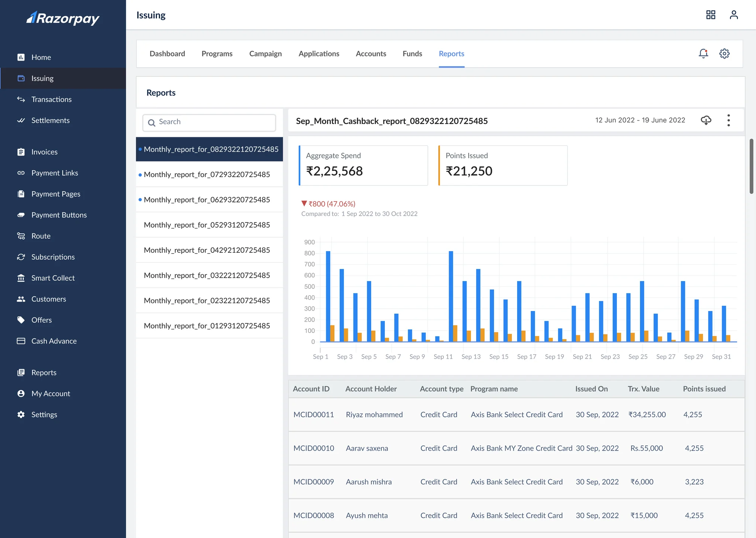This screenshot has height=538, width=756.
Task: Click the Trx. Value column header
Action: tap(643, 389)
